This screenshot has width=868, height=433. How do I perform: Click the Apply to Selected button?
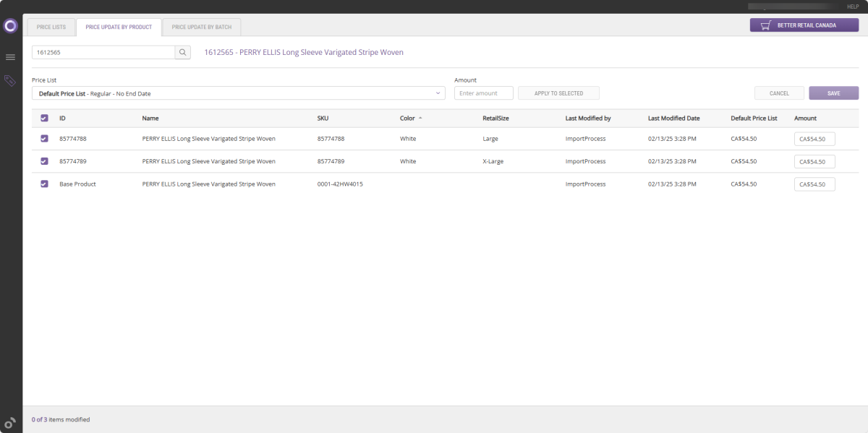[558, 93]
